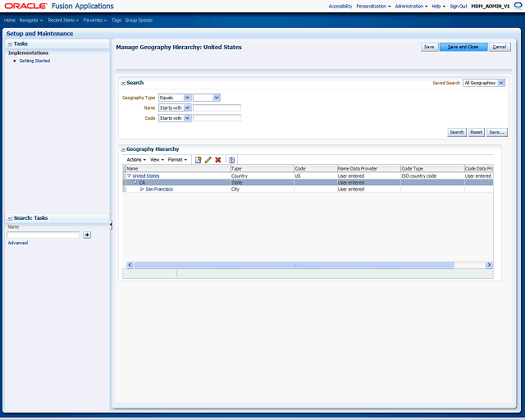The height and width of the screenshot is (420, 525).
Task: Click the task Name input field
Action: coord(43,235)
